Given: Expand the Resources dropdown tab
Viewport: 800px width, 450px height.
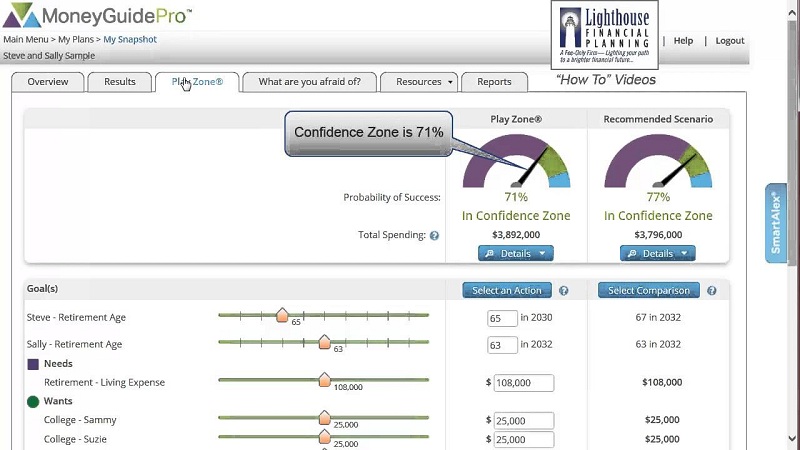Looking at the screenshot, I should tap(419, 82).
